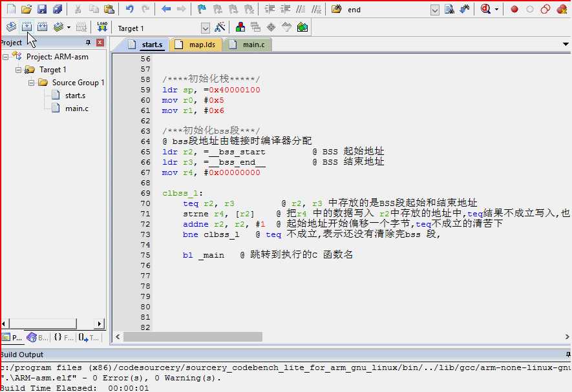This screenshot has width=572, height=392.
Task: Translate the current file
Action: click(11, 27)
